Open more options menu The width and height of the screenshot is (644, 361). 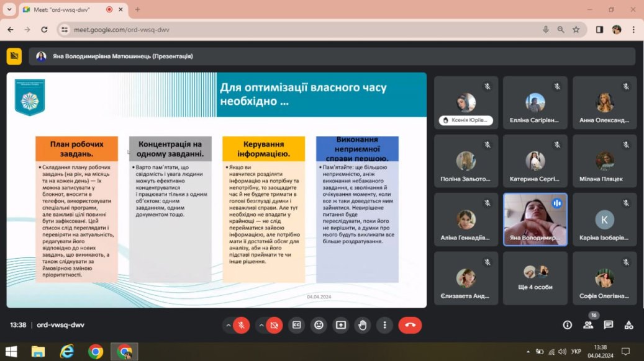(385, 325)
